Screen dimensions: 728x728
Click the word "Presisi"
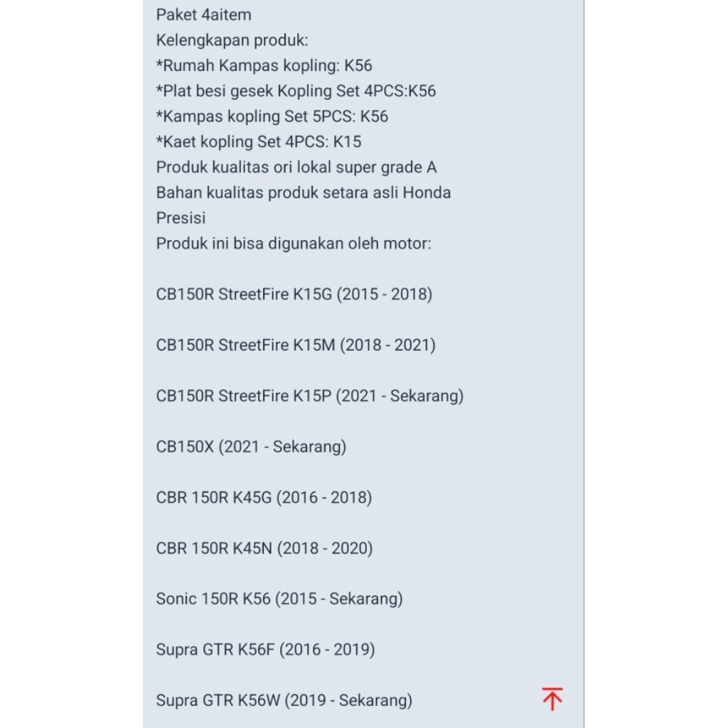point(181,218)
